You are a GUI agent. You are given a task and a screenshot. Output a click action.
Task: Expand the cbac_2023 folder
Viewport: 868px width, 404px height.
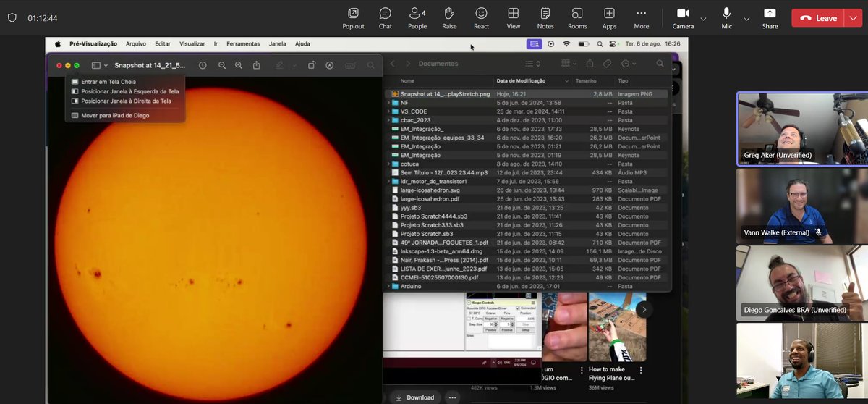tap(388, 120)
